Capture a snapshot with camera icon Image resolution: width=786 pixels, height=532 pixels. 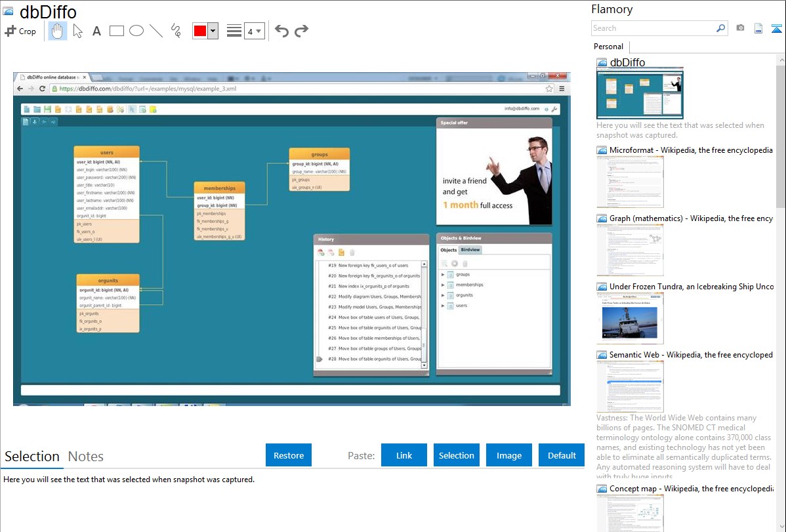pyautogui.click(x=740, y=28)
